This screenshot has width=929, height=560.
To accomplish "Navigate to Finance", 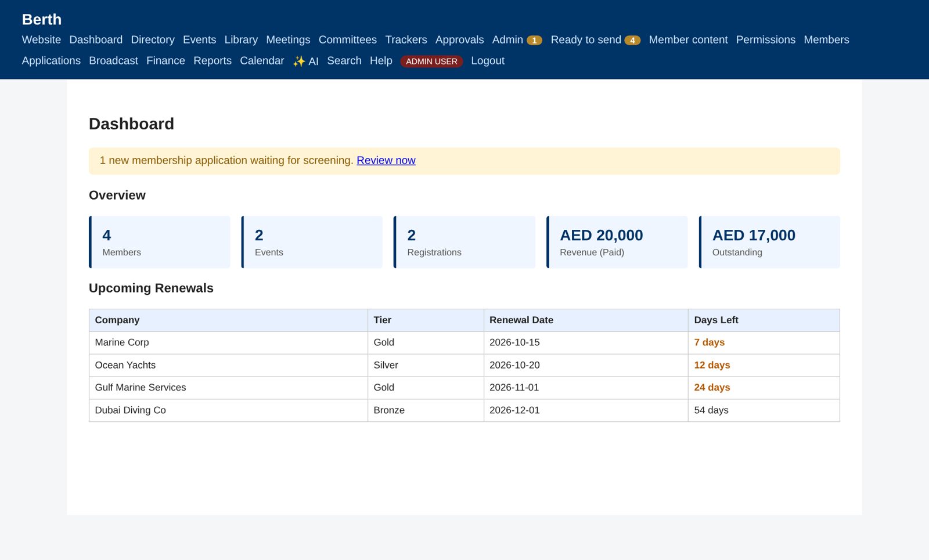I will coord(165,60).
